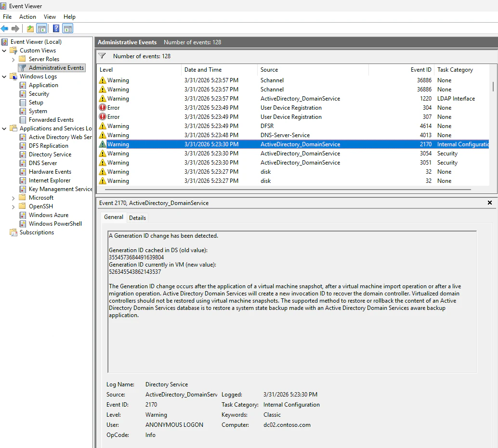Close the event preview pane
Screen dimensions: 498x448
[x=490, y=203]
